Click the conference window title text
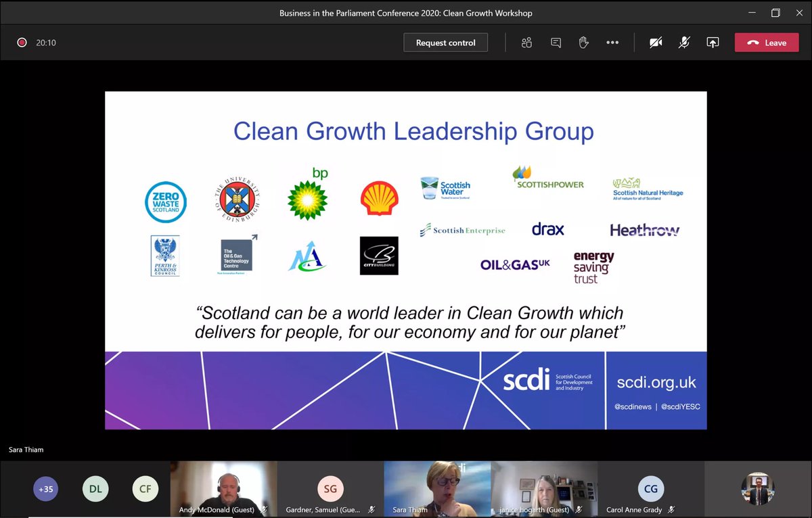 (x=407, y=13)
